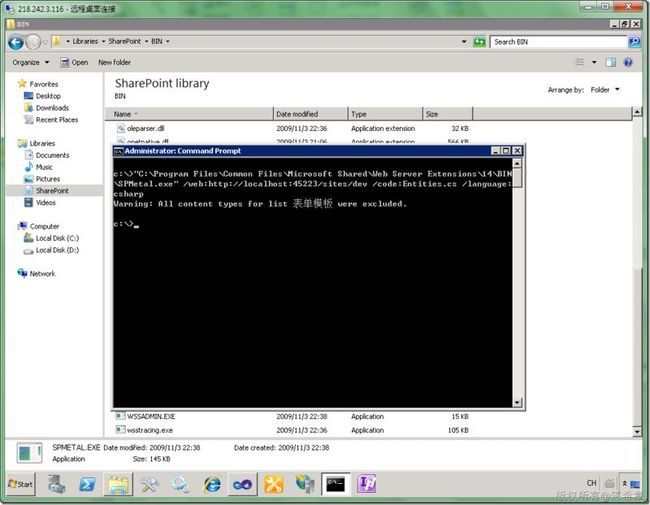The image size is (650, 505).
Task: Show hidden tray icons arrow
Action: [x=624, y=483]
